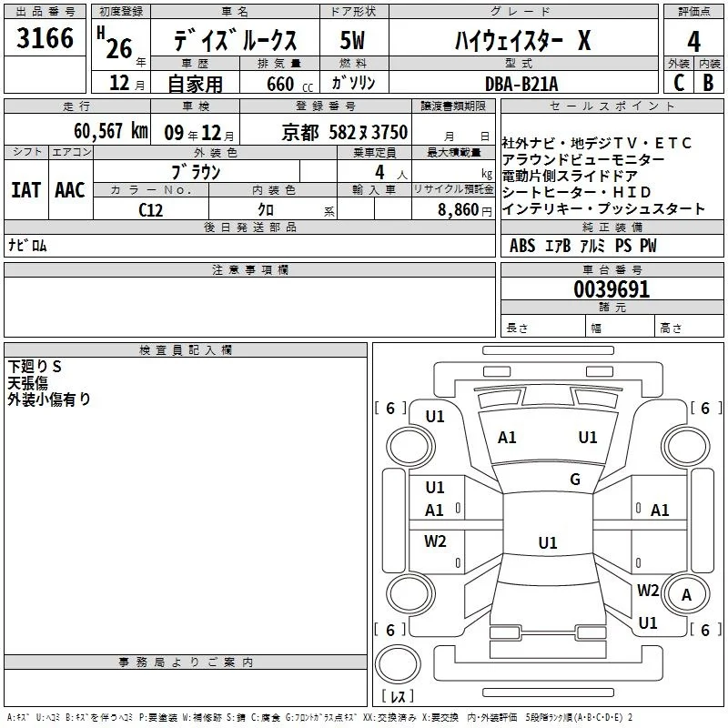This screenshot has width=728, height=728.
Task: Click the PW equipment entry
Action: point(648,246)
